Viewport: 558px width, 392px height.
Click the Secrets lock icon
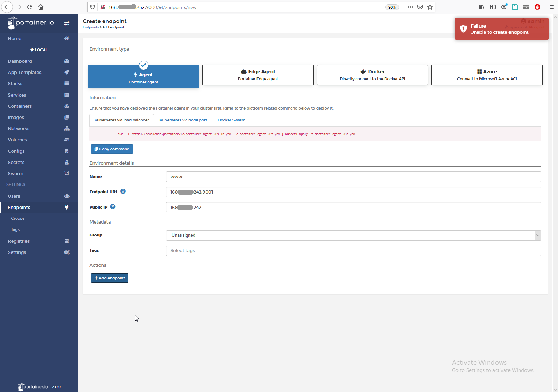tap(67, 162)
